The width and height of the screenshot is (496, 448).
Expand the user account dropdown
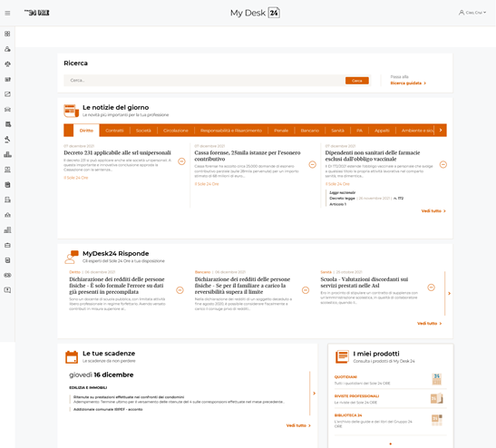484,13
